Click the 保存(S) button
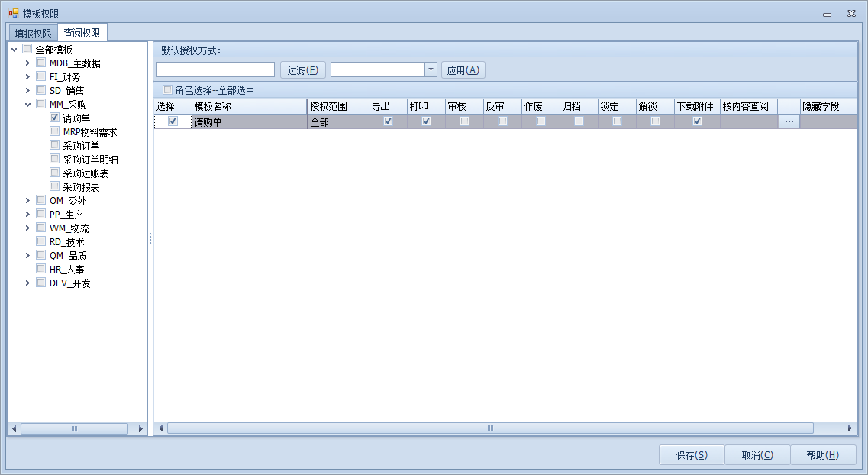This screenshot has width=868, height=475. (x=692, y=455)
